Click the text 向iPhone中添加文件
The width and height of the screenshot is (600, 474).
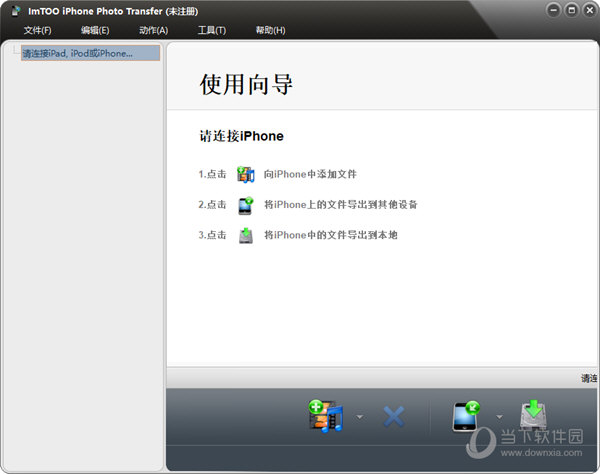(310, 174)
